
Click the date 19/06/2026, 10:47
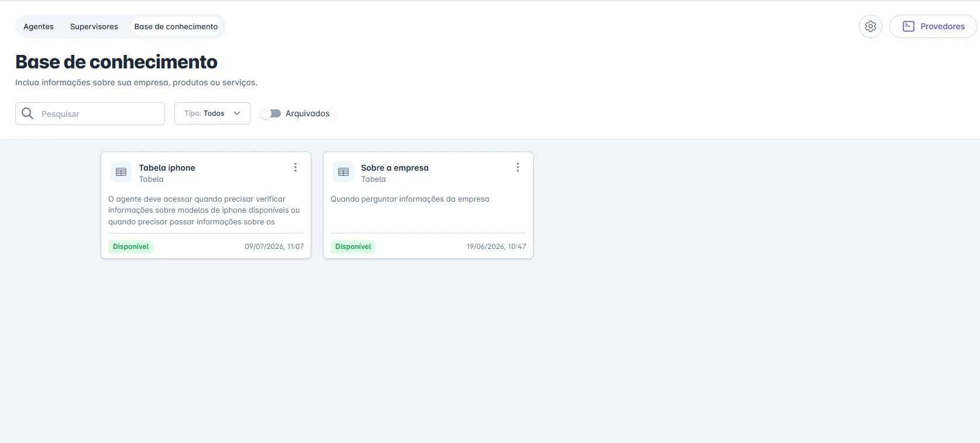click(x=496, y=247)
